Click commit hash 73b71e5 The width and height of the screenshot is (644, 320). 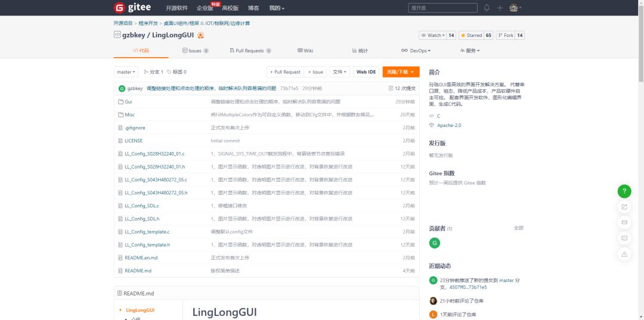[289, 89]
